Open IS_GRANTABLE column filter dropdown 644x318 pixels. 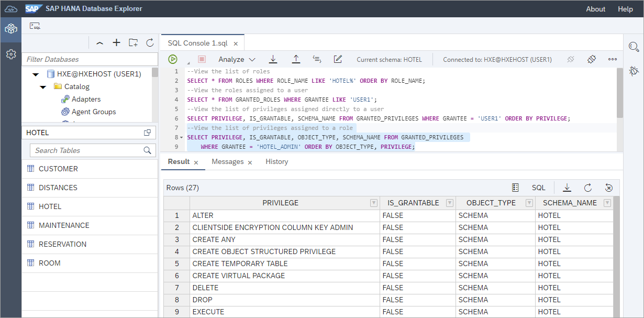(x=449, y=203)
